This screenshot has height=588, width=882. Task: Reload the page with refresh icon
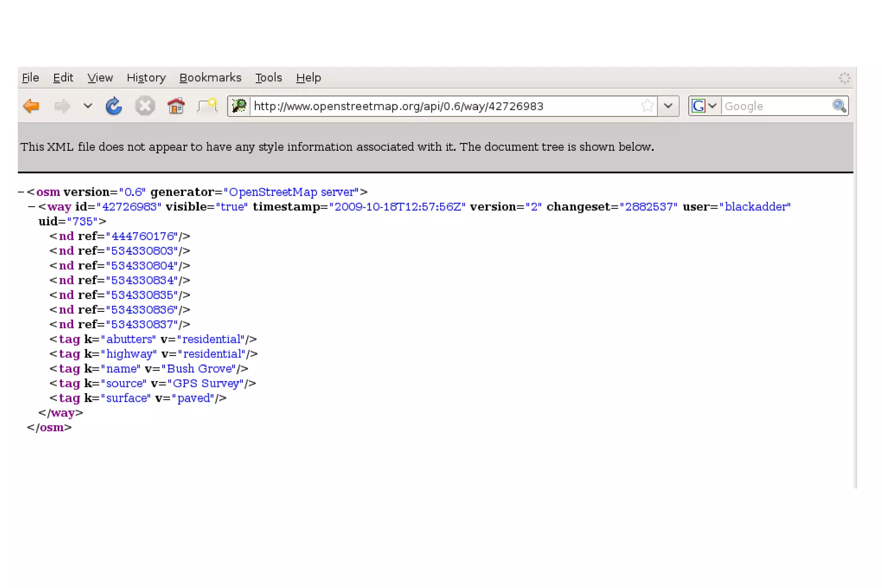pos(114,106)
